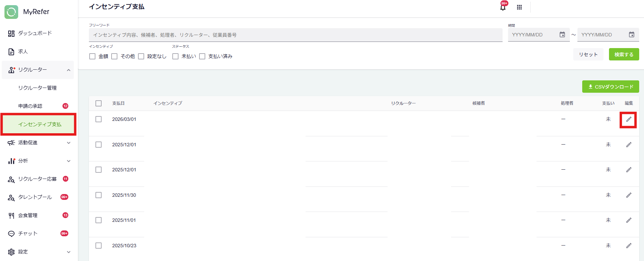Viewport: 644px width, 261px height.
Task: Open ダッシュボード from the sidebar
Action: 35,33
